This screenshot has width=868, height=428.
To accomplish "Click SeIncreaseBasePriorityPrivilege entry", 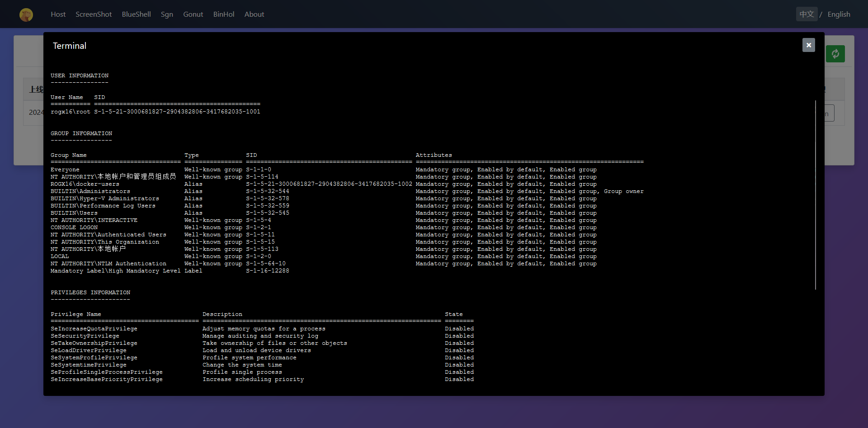I will 107,379.
